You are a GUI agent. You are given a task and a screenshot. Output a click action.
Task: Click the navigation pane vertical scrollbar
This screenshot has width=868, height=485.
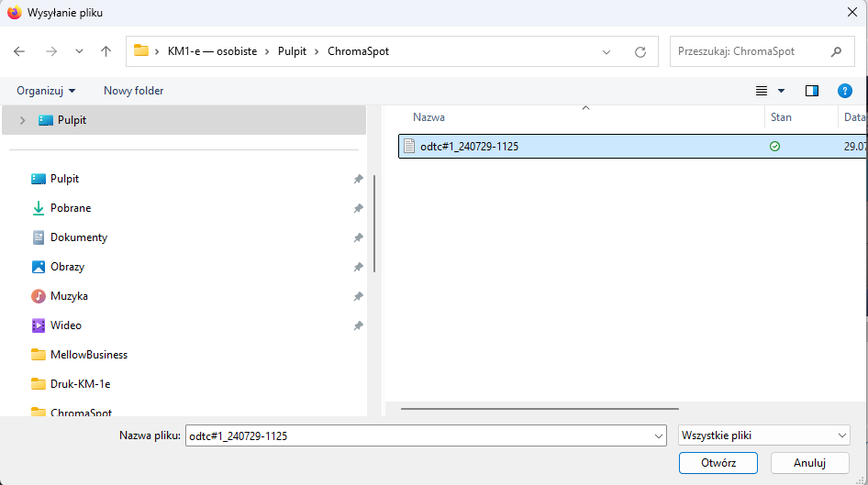[x=374, y=224]
